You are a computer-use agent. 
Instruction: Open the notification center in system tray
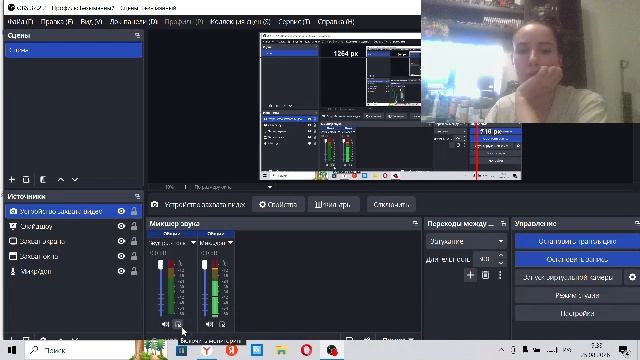623,350
